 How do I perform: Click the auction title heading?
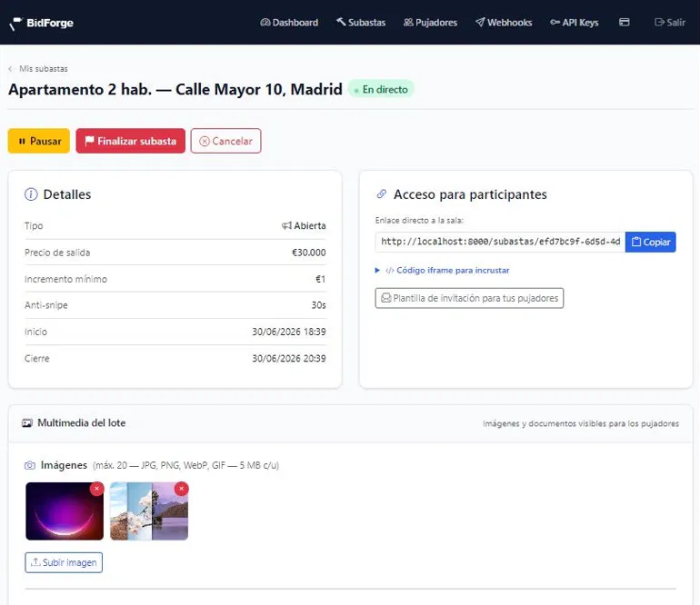pyautogui.click(x=175, y=89)
